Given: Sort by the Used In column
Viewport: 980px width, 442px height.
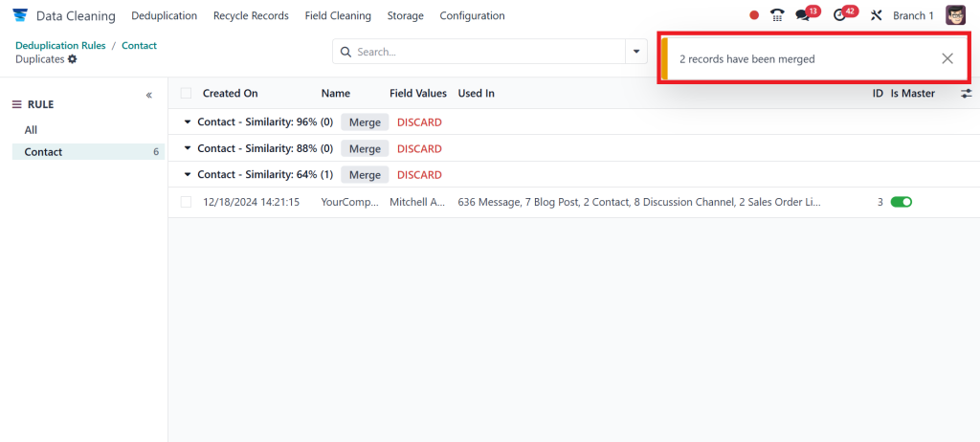Looking at the screenshot, I should tap(477, 93).
